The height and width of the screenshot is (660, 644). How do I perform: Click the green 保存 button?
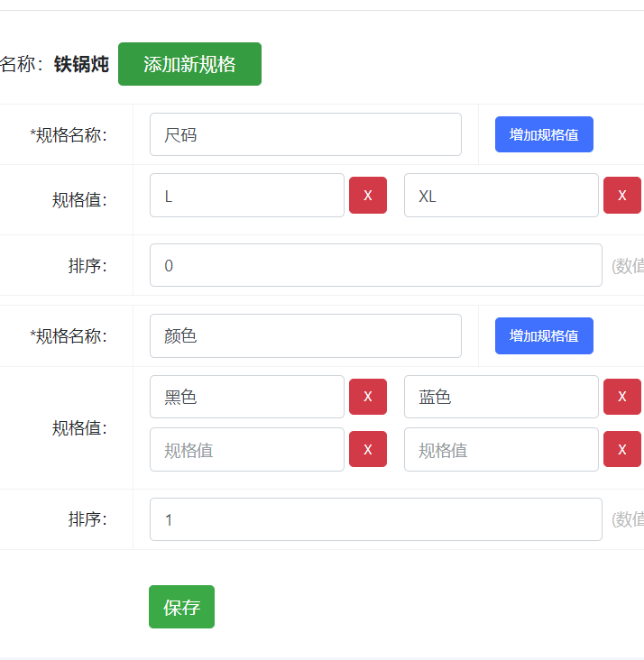point(181,607)
